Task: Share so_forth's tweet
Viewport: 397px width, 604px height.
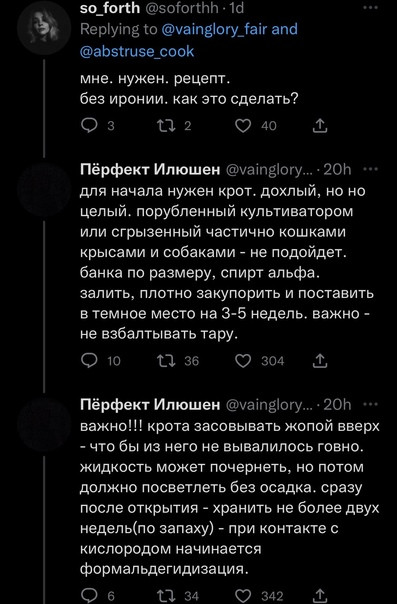Action: point(320,126)
